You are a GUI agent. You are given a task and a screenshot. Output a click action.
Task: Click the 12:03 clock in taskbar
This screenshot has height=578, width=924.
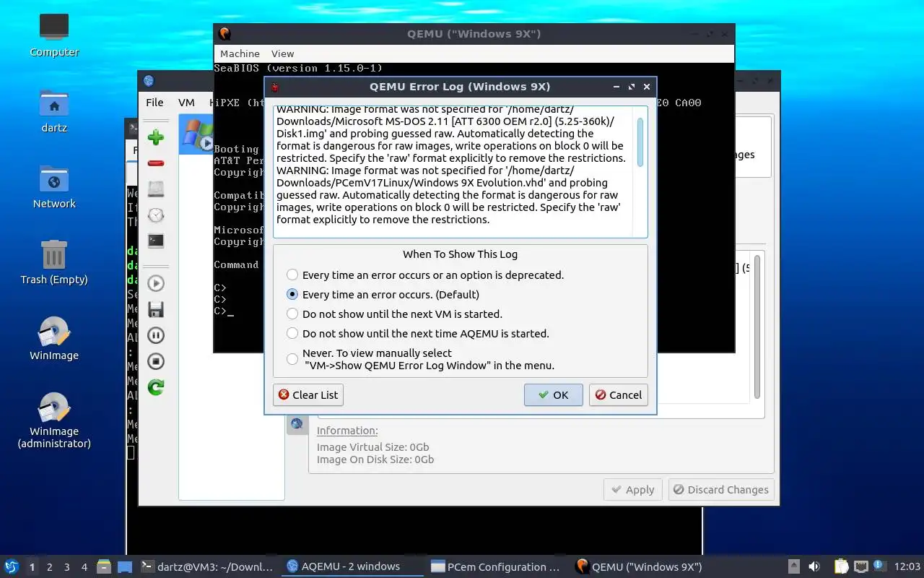907,566
